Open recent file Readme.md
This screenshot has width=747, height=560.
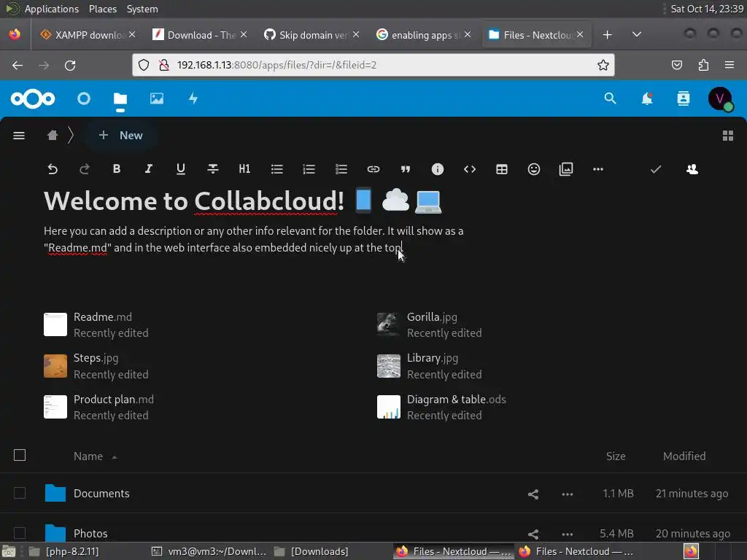[x=96, y=324]
